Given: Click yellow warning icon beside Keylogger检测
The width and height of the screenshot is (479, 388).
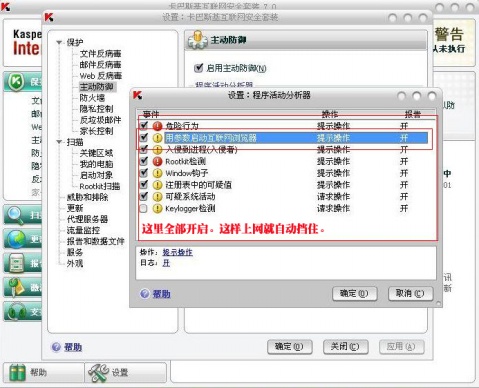Looking at the screenshot, I should coord(157,209).
